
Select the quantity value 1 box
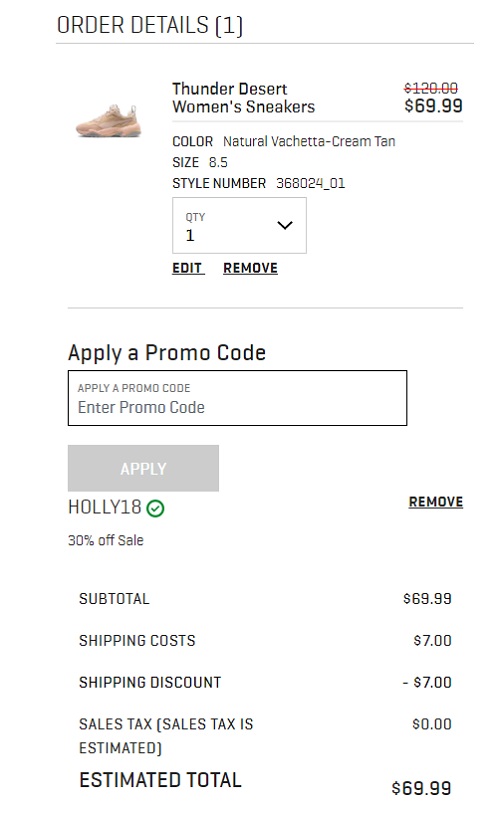click(240, 226)
